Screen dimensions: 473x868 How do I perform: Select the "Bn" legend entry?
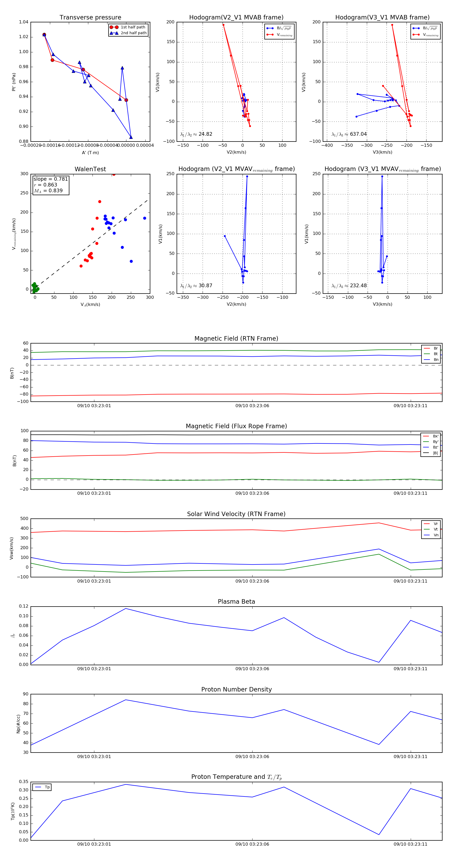pos(431,360)
